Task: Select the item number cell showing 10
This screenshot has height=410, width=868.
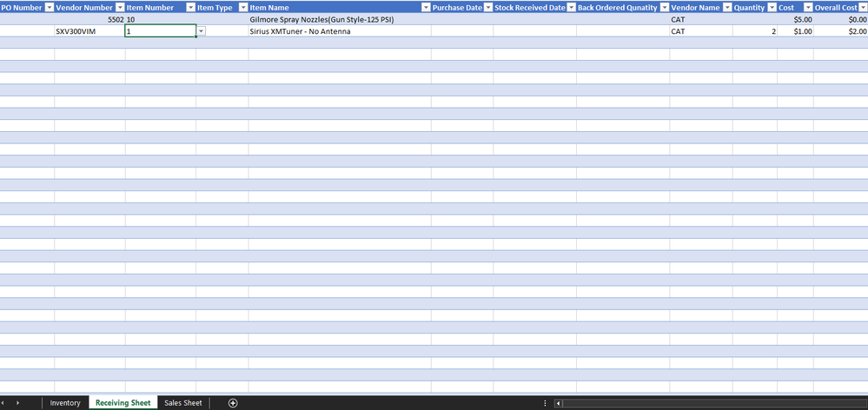Action: coord(161,19)
